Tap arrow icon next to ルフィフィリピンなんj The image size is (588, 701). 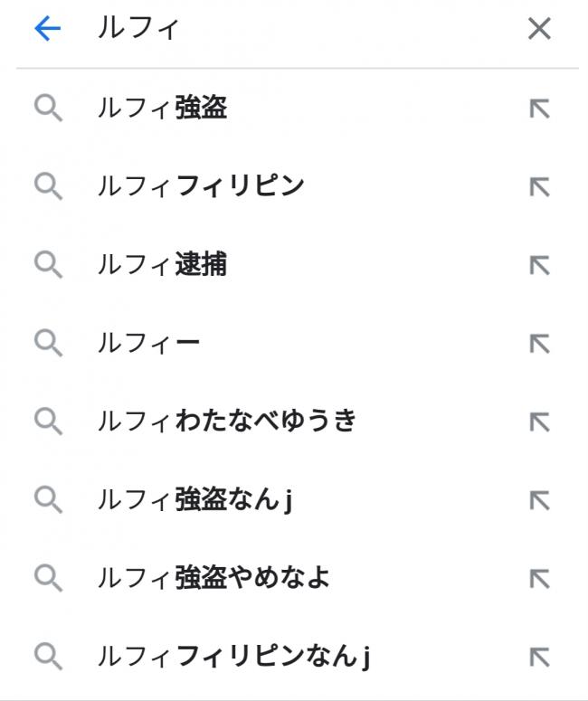tap(540, 658)
